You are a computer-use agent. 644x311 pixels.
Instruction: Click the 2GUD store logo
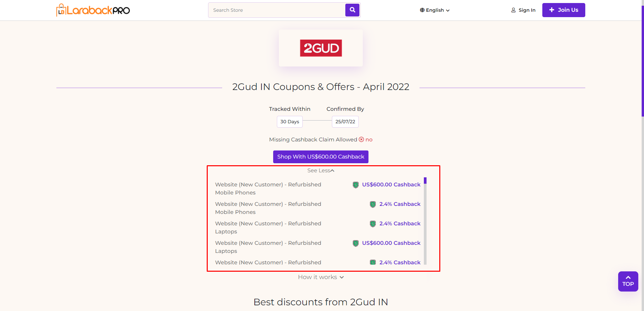[321, 48]
